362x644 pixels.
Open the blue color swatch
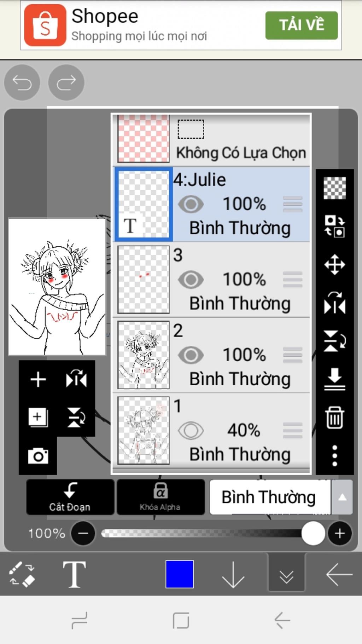tap(180, 574)
